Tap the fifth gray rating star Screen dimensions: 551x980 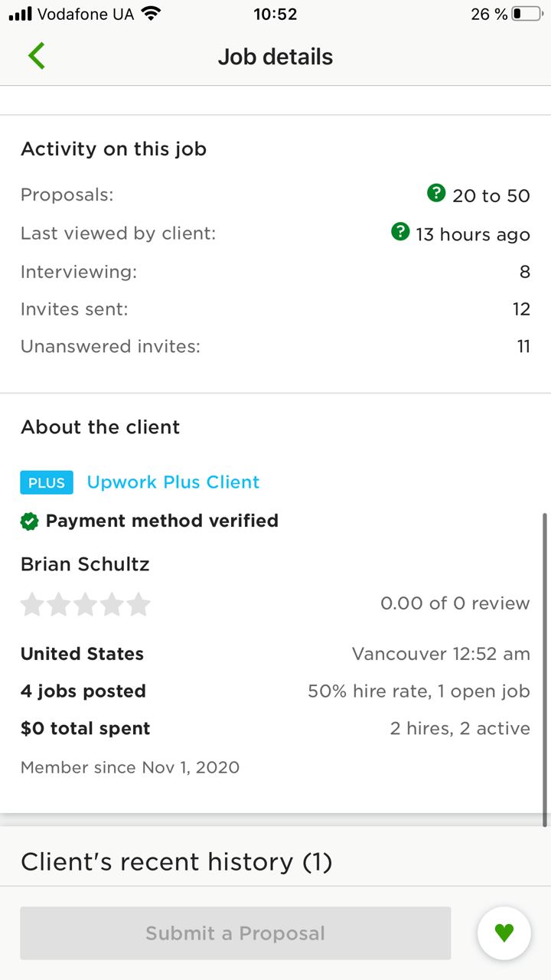tap(139, 604)
